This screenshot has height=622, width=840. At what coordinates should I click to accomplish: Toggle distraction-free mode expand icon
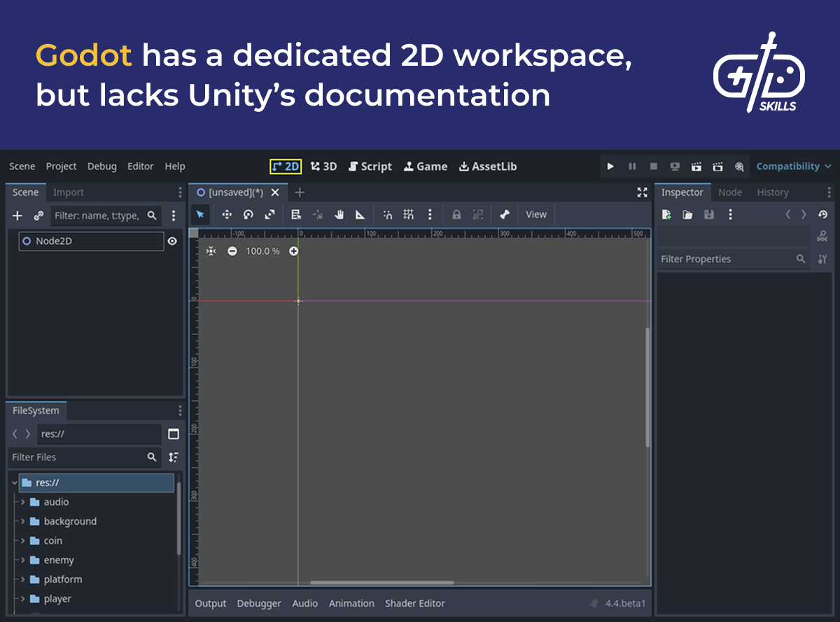(x=642, y=192)
